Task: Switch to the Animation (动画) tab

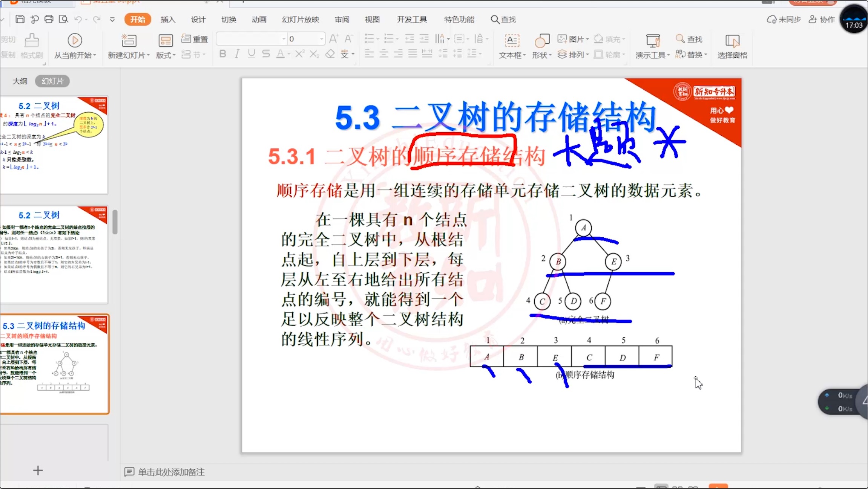Action: click(259, 20)
